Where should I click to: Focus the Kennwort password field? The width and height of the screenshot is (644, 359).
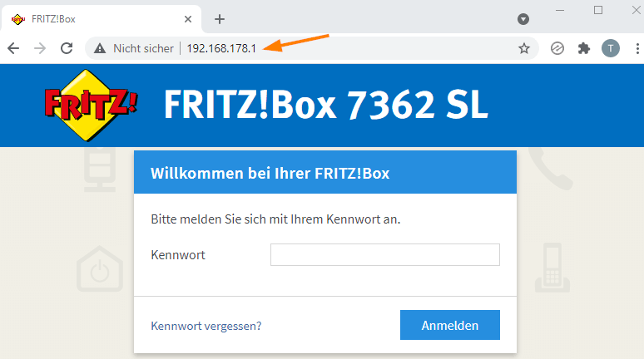[385, 255]
